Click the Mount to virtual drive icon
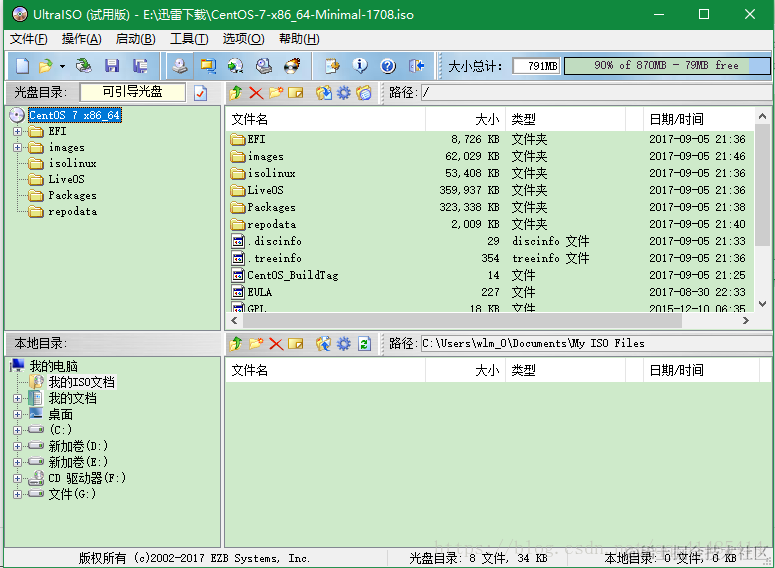The width and height of the screenshot is (775, 568). (x=264, y=66)
